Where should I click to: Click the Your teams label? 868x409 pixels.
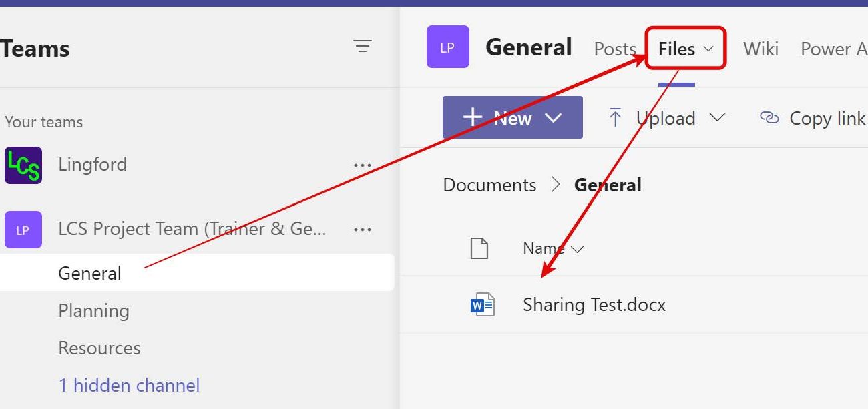coord(44,122)
